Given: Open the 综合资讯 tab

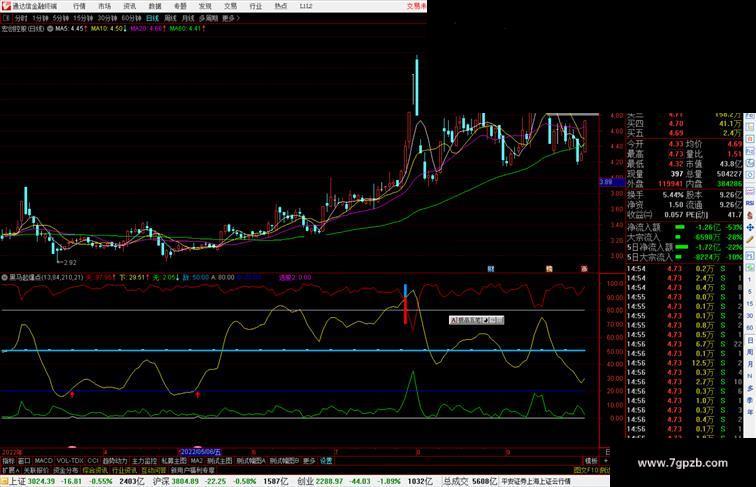Looking at the screenshot, I should [95, 470].
